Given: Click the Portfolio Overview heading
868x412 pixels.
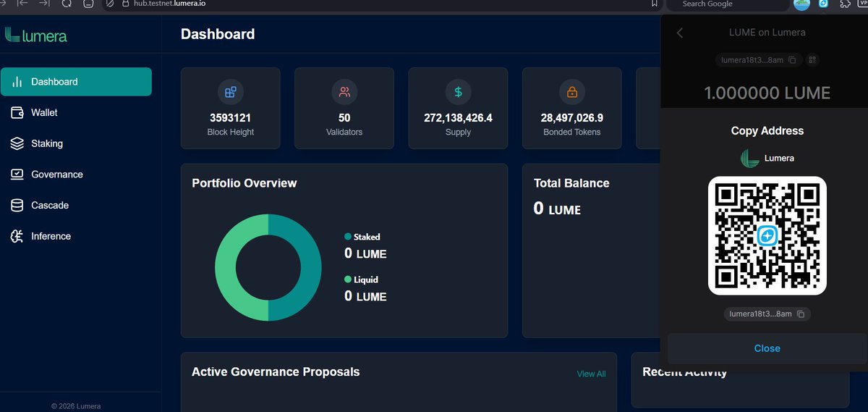Looking at the screenshot, I should [244, 183].
